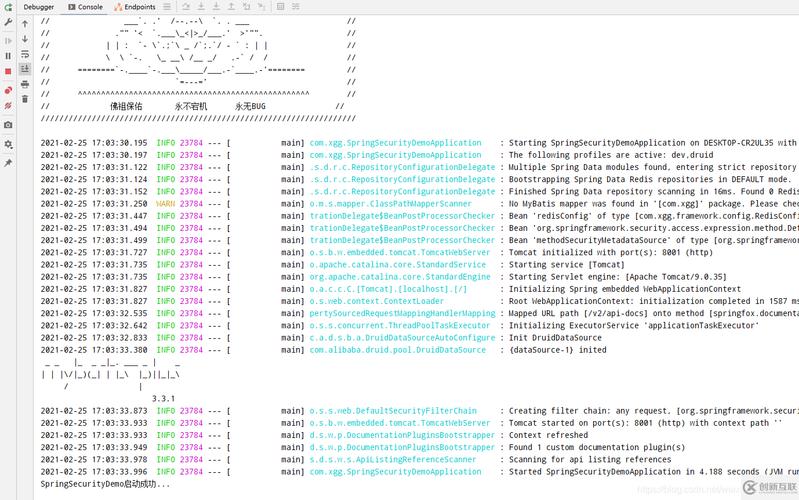Print the console output
This screenshot has width=799, height=500.
click(x=25, y=84)
